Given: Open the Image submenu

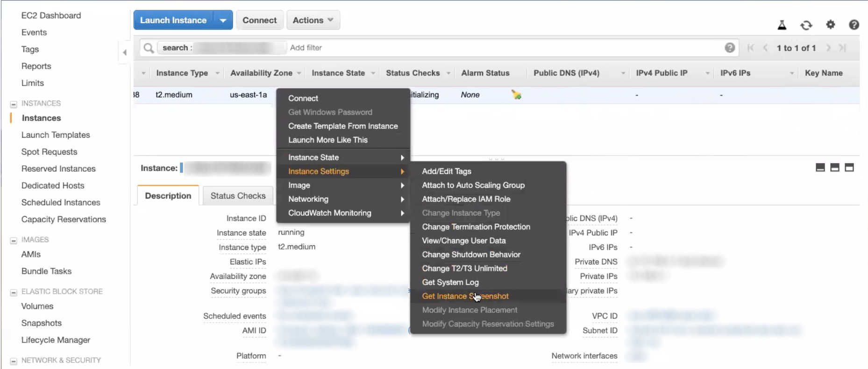Looking at the screenshot, I should 343,185.
